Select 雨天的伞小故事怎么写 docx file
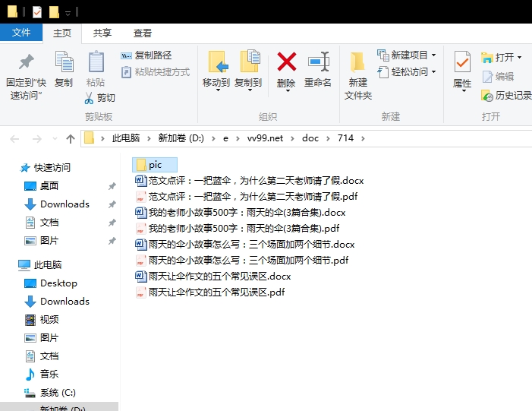Screen dimensions: 532x411 244,244
